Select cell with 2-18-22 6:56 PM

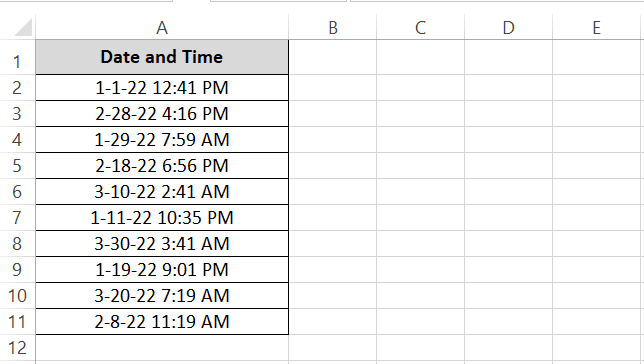tap(162, 166)
